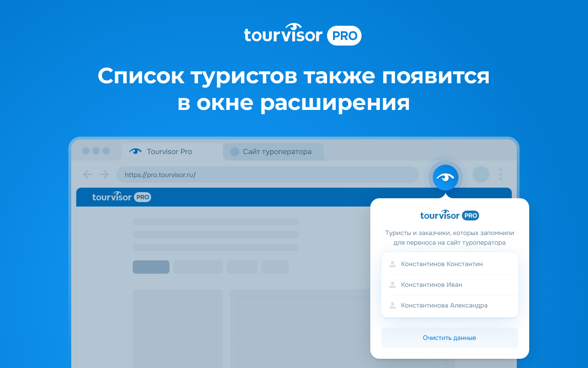Click the Tourvisor PRO logo in page header
588x368 pixels.
coord(122,197)
